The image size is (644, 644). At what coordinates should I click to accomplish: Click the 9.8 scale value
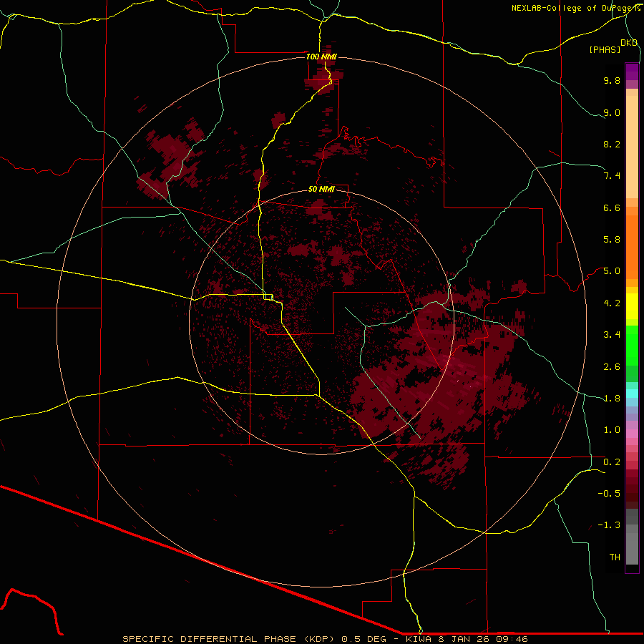click(x=612, y=80)
